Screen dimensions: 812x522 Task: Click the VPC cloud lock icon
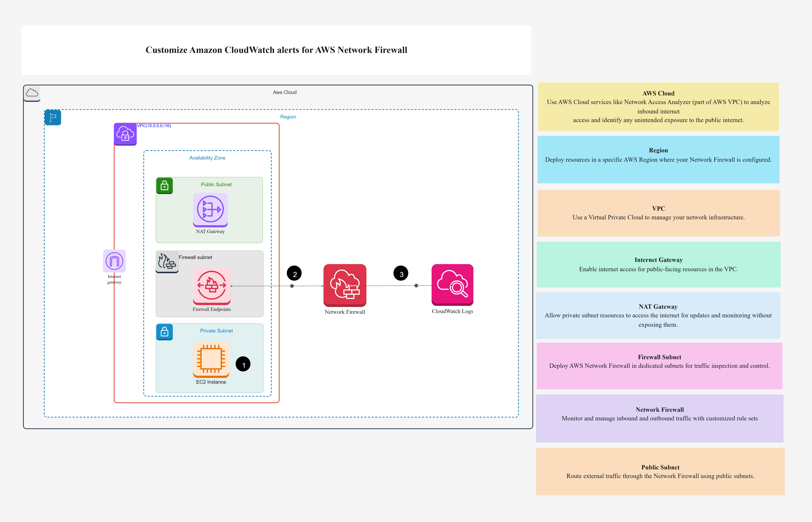(125, 134)
